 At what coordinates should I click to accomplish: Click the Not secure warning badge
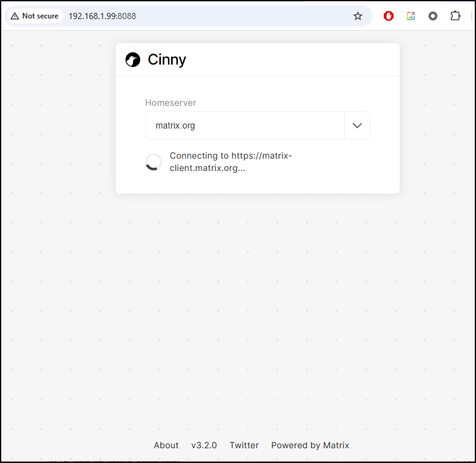click(34, 16)
